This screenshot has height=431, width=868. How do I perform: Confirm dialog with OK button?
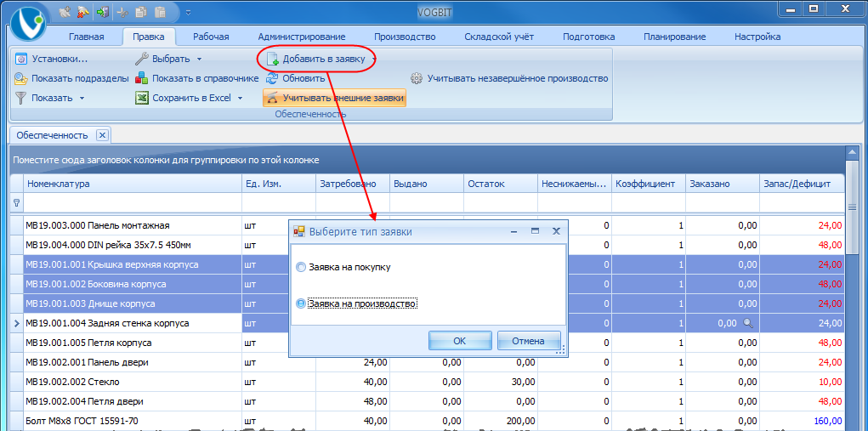[x=459, y=341]
